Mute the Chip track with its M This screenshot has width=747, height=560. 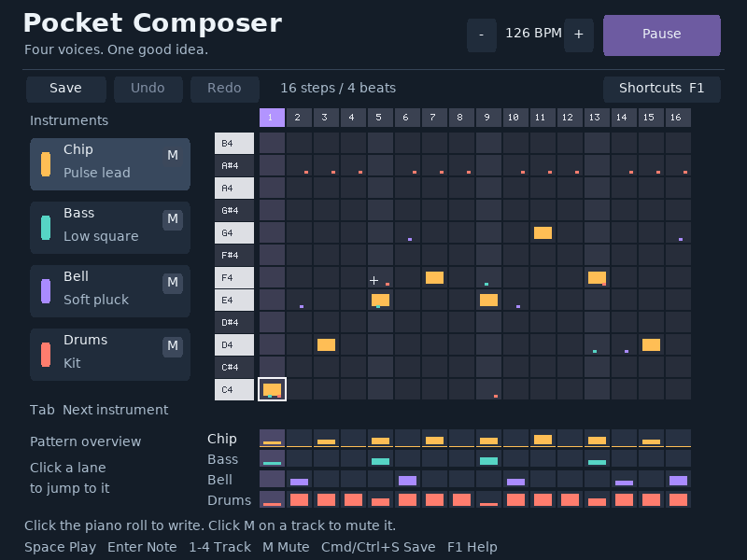173,155
